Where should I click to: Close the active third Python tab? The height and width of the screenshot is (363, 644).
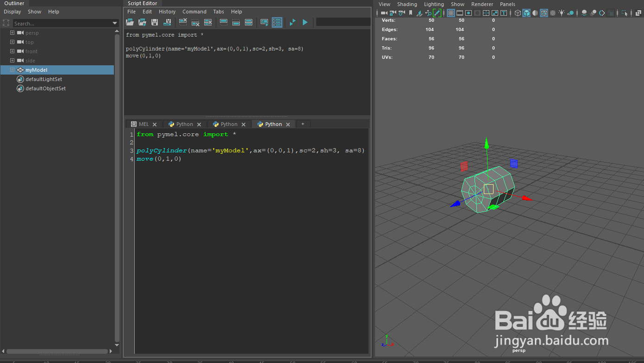[x=288, y=125]
